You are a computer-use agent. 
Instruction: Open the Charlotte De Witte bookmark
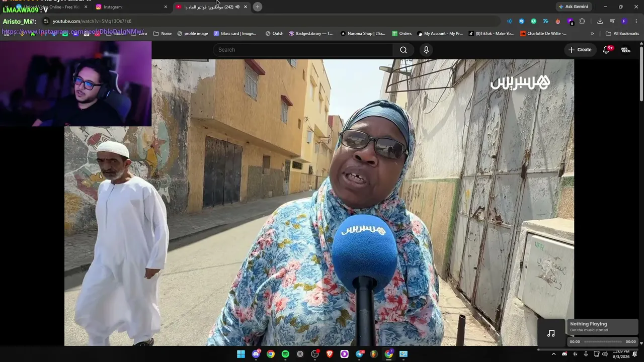pyautogui.click(x=543, y=34)
